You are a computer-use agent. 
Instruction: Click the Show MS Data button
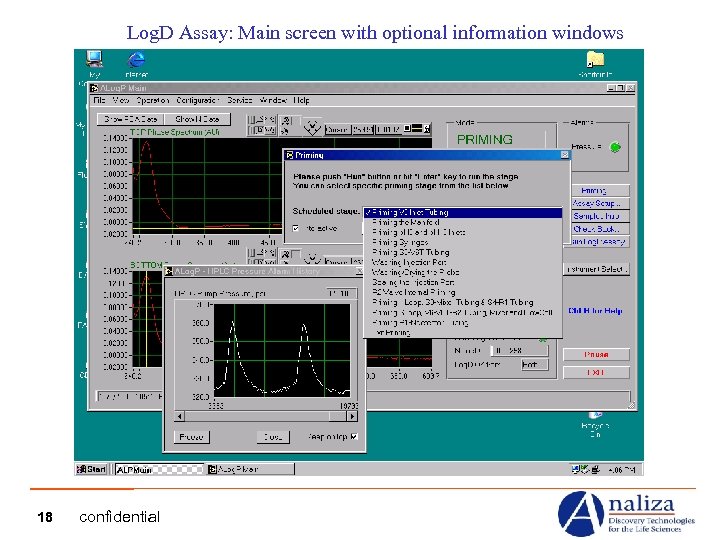click(197, 119)
